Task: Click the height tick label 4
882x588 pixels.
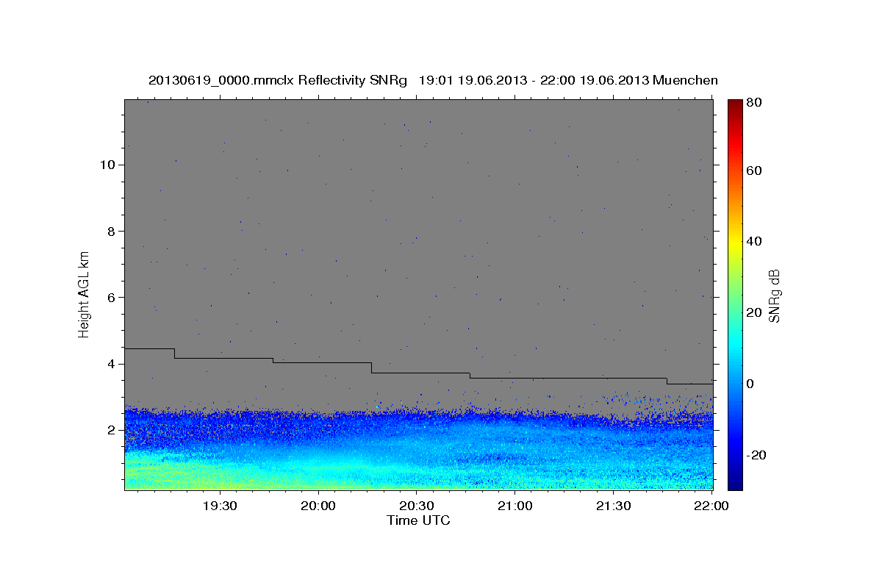Action: (112, 364)
